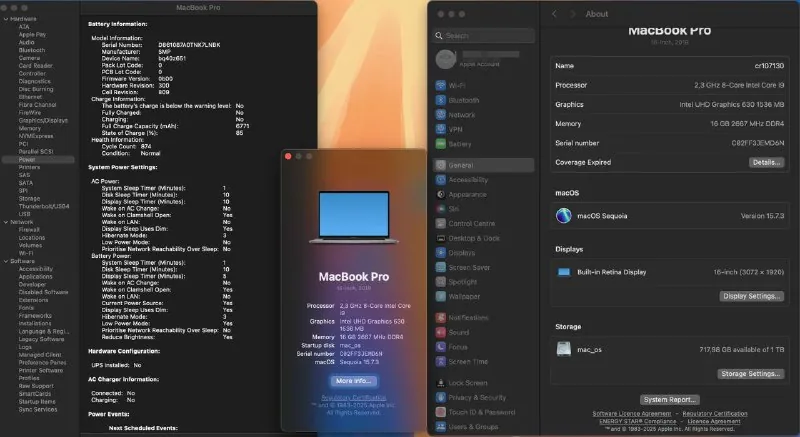The image size is (800, 437).
Task: Open Wi-Fi settings icon in System Settings sidebar
Action: point(441,86)
